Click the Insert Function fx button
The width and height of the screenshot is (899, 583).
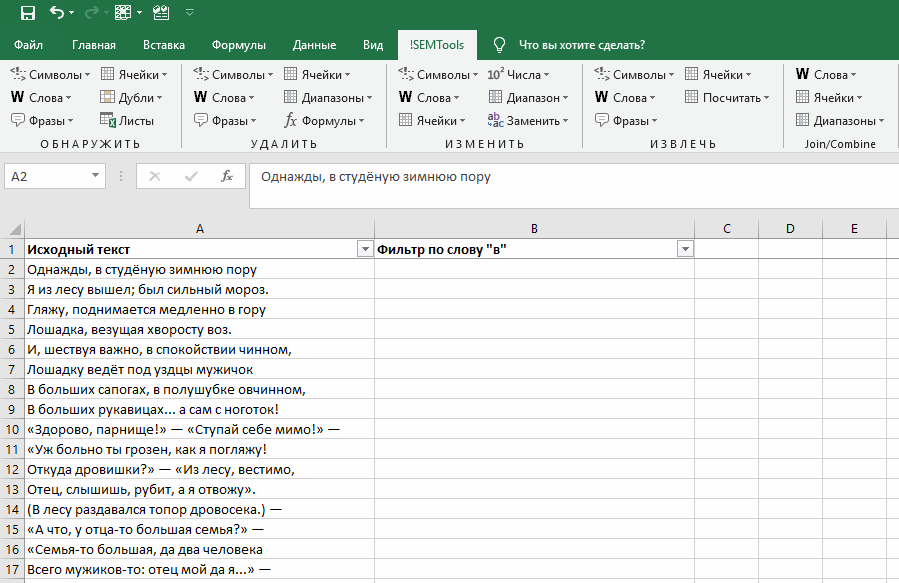click(x=227, y=176)
